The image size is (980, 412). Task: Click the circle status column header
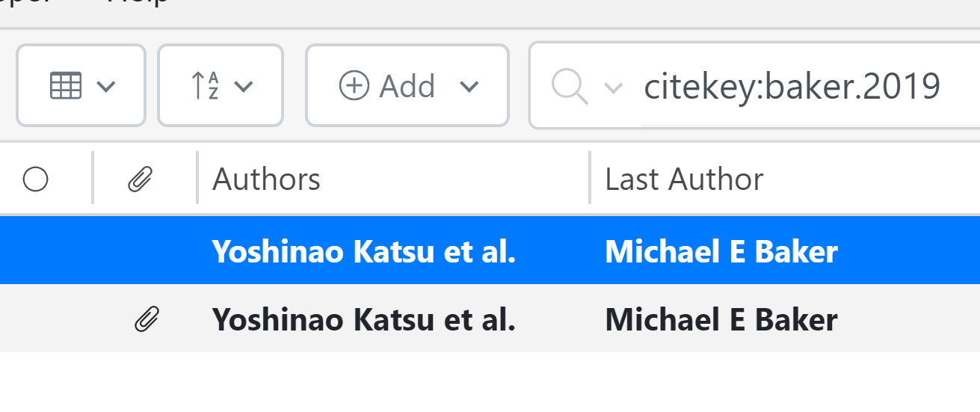click(36, 179)
